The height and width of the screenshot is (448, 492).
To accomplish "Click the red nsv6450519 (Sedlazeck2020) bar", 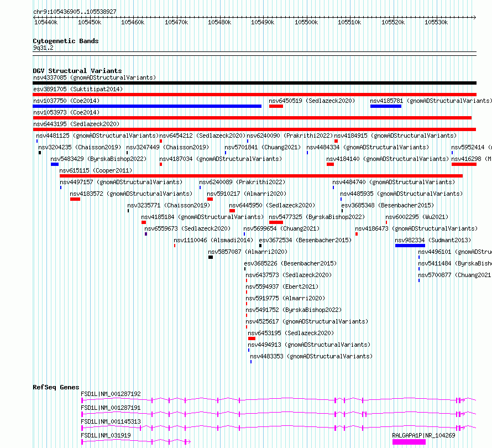I will (276, 106).
